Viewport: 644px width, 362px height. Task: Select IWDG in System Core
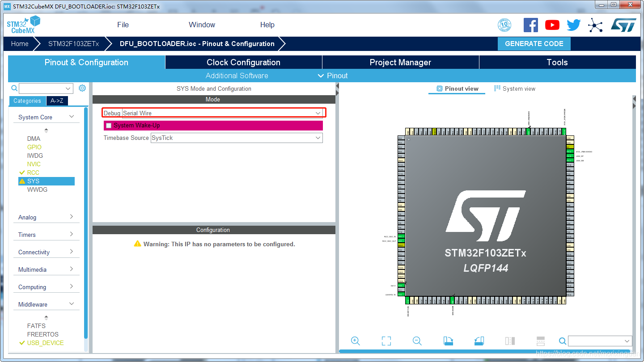click(x=35, y=156)
